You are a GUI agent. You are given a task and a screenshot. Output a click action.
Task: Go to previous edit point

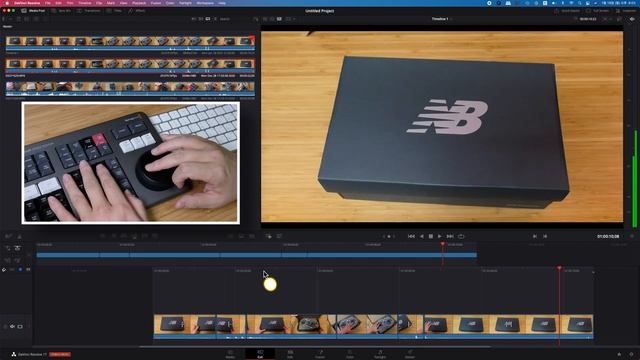click(x=535, y=236)
